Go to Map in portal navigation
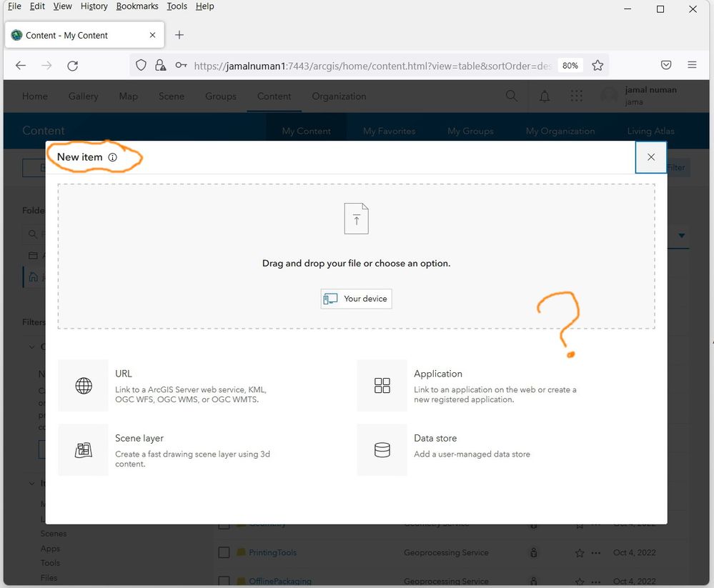This screenshot has height=588, width=714. (129, 96)
